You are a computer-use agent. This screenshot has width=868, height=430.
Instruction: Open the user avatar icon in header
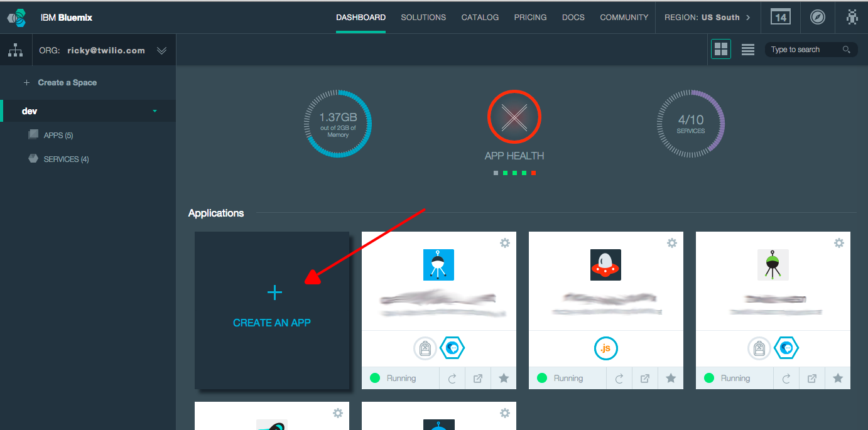[852, 18]
